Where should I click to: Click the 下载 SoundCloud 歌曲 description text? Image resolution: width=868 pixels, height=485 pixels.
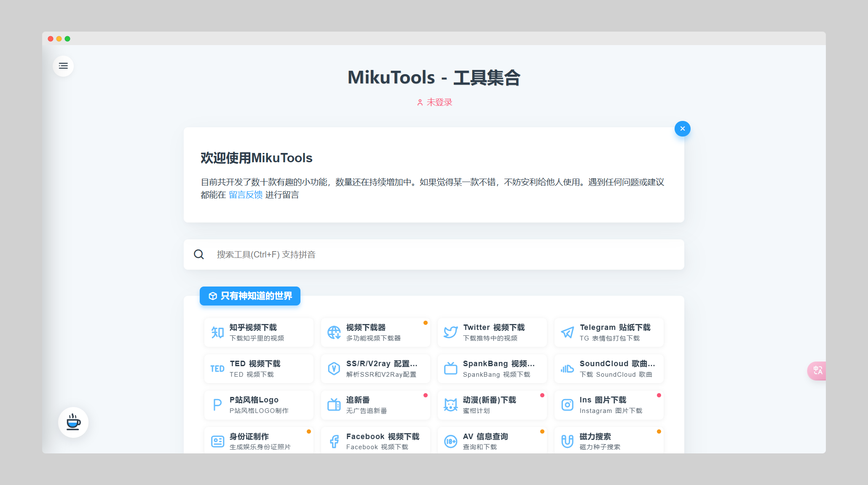click(616, 375)
